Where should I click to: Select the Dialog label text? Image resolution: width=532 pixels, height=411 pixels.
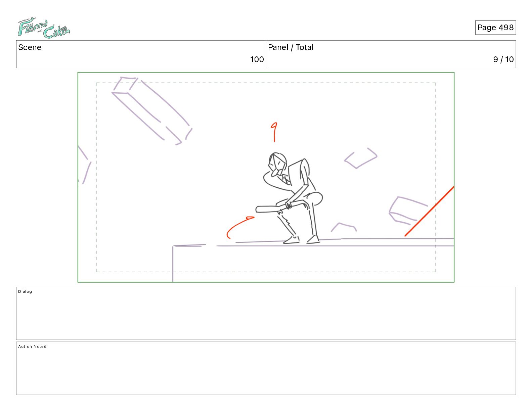point(25,291)
